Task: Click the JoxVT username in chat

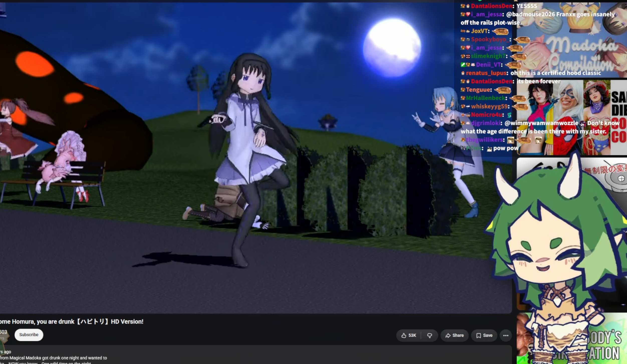Action: coord(479,31)
